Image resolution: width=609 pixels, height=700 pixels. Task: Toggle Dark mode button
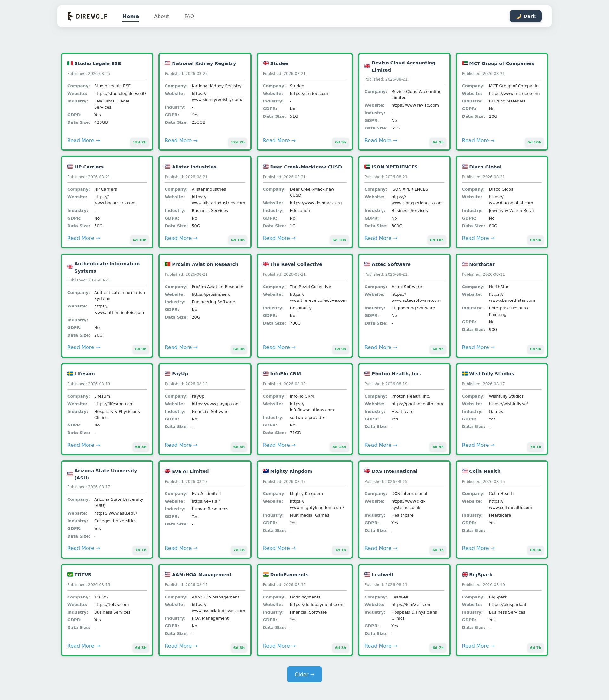(x=525, y=16)
